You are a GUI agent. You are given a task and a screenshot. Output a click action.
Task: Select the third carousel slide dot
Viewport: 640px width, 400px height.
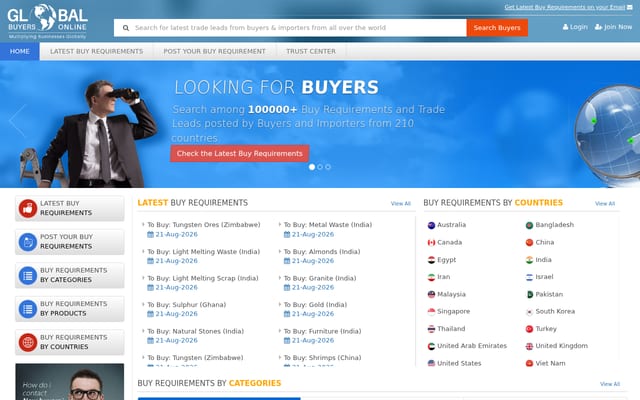(328, 167)
